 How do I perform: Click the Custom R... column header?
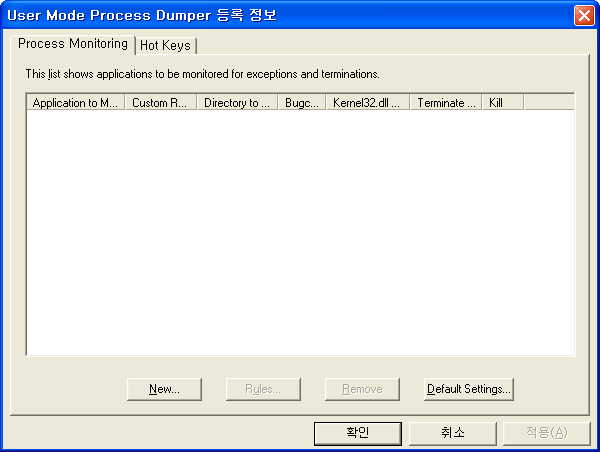(160, 102)
